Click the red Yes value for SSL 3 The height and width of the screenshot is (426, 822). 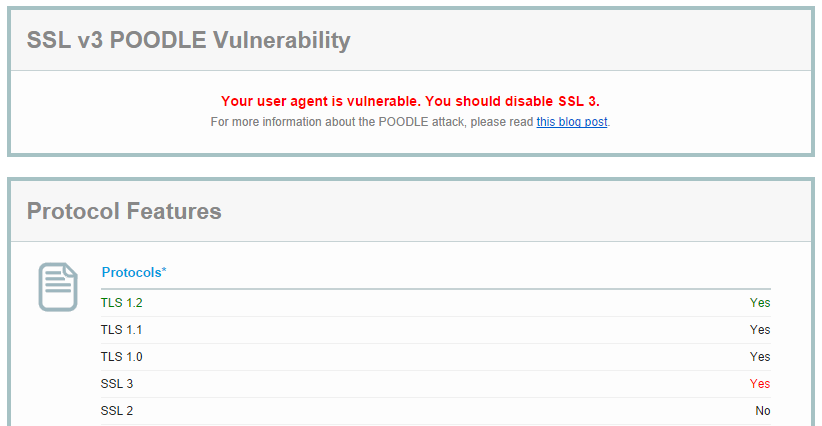click(760, 384)
